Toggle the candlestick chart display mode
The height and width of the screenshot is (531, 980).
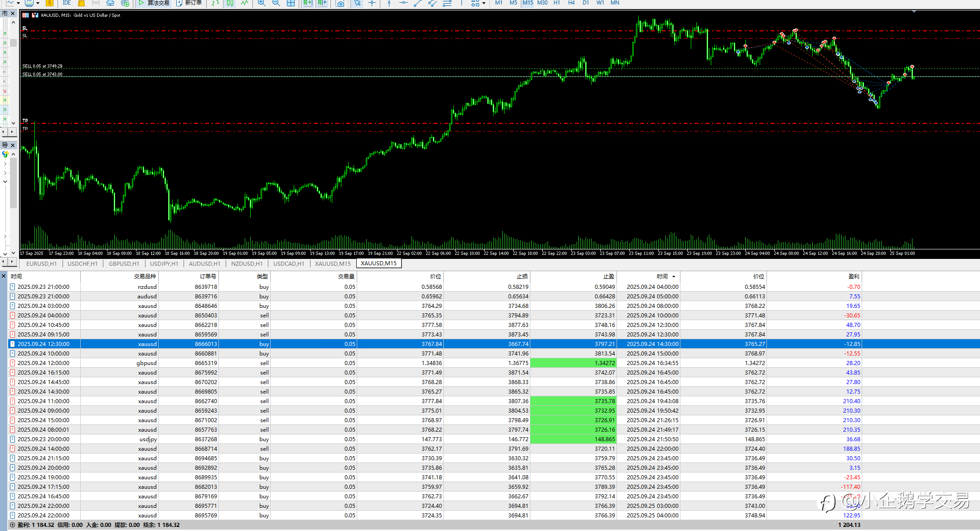pyautogui.click(x=230, y=3)
